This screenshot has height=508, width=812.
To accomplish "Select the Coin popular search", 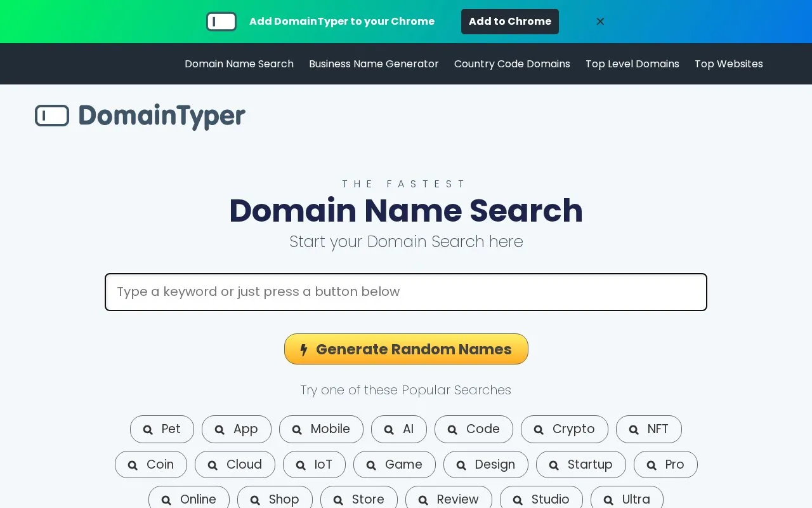I will tap(151, 465).
